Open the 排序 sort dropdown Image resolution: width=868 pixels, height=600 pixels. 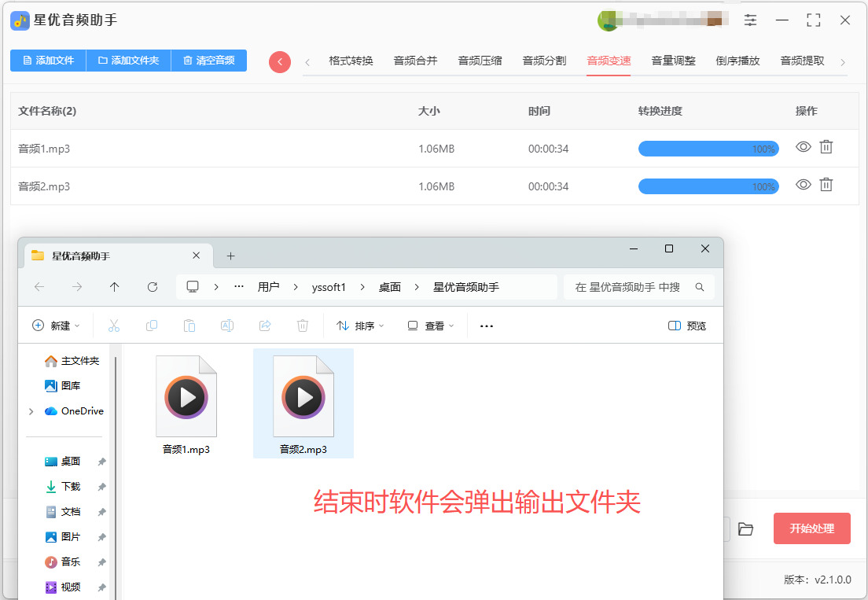tap(360, 326)
